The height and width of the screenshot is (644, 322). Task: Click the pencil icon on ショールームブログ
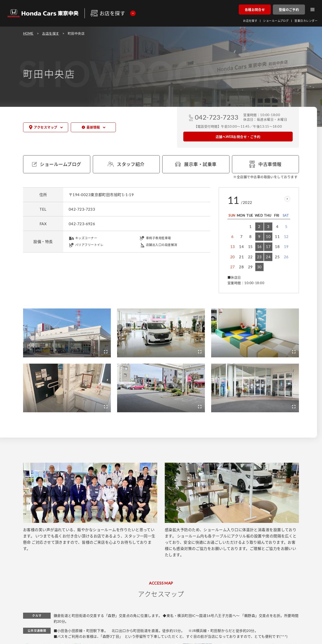(x=34, y=164)
